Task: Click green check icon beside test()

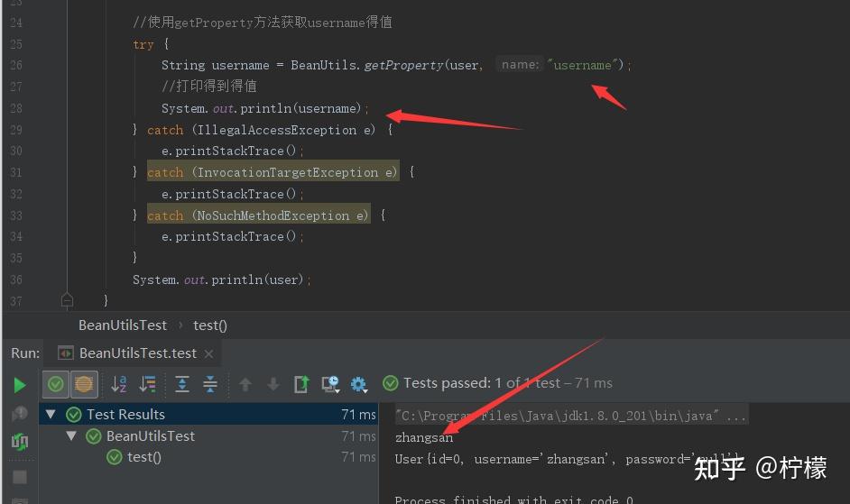Action: point(115,457)
